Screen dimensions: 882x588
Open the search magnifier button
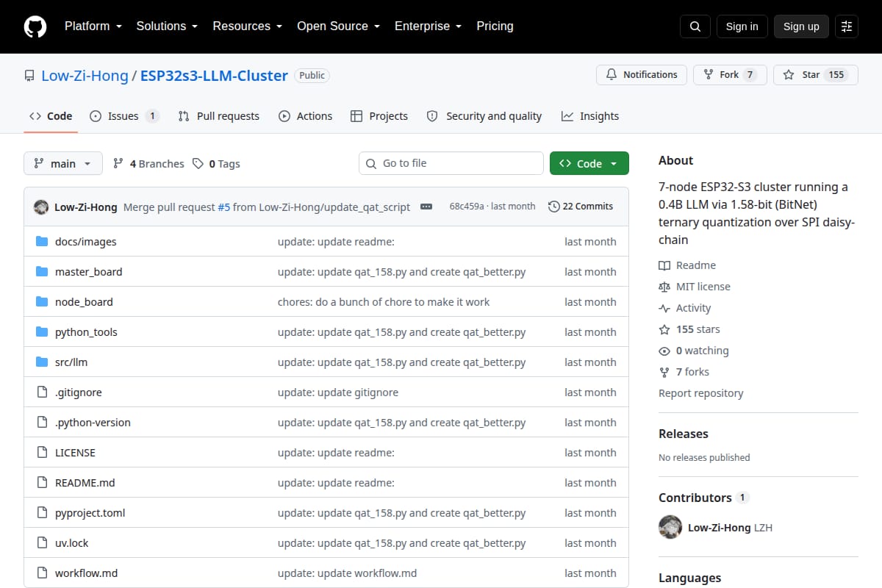[x=695, y=26]
